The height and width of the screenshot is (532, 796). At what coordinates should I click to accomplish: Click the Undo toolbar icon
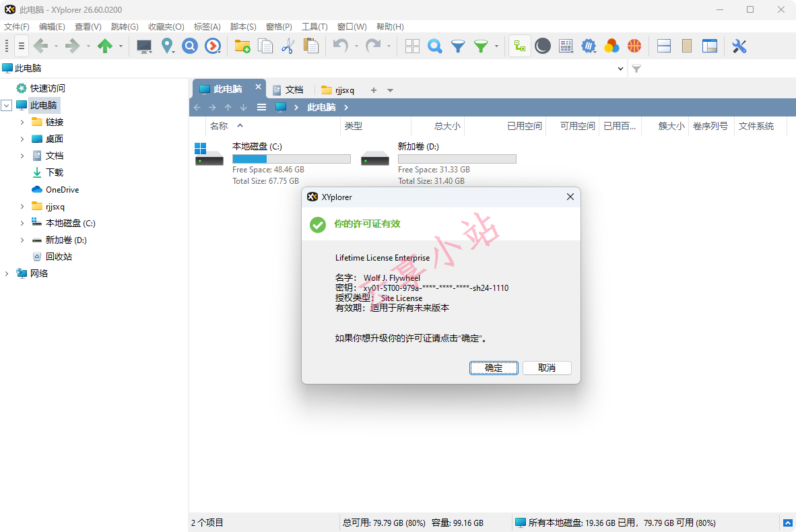click(341, 46)
